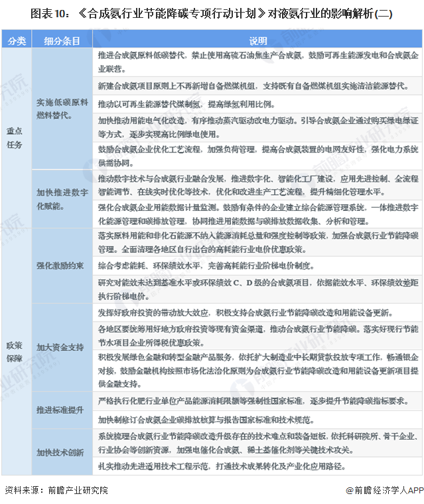424x504 pixels.
Task: Click row starting 扎实推动先进适用技术
Action: (257, 466)
